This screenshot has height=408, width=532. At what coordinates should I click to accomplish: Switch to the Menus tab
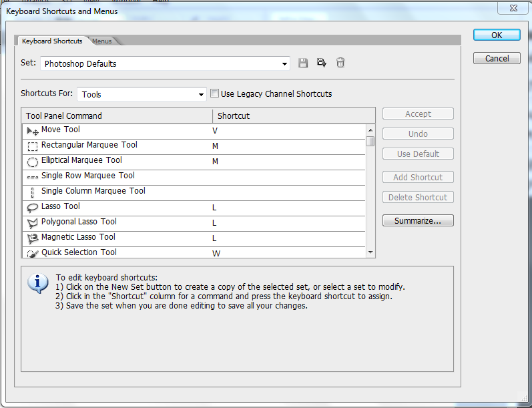pos(101,41)
